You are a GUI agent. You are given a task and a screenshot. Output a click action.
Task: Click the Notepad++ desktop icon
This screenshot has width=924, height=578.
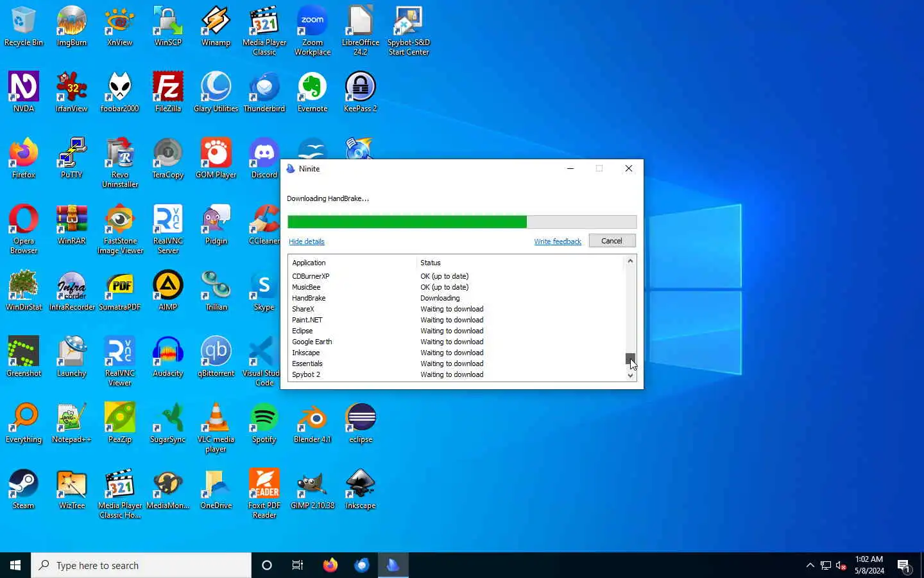[72, 423]
